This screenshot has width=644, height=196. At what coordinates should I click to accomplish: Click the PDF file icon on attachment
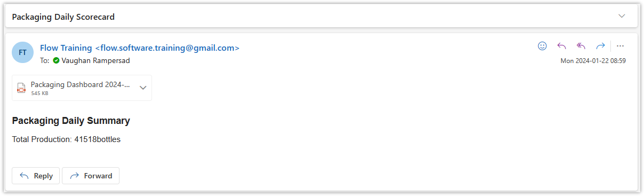point(21,88)
